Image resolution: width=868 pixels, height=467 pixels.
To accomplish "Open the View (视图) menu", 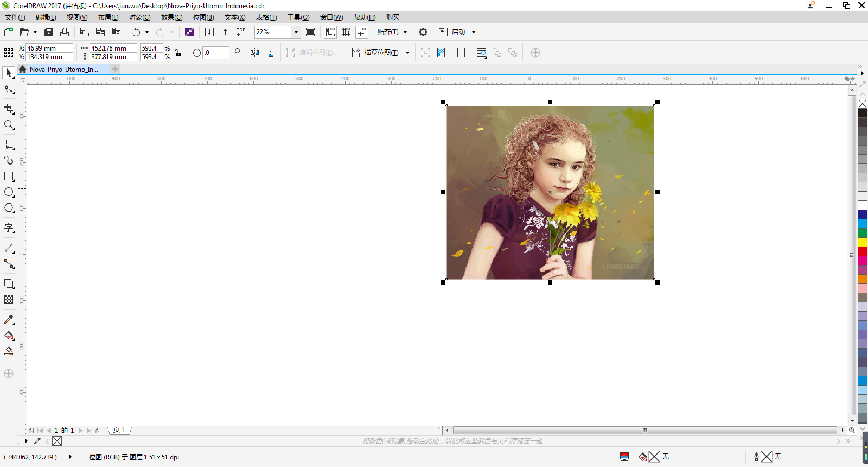I will click(77, 17).
